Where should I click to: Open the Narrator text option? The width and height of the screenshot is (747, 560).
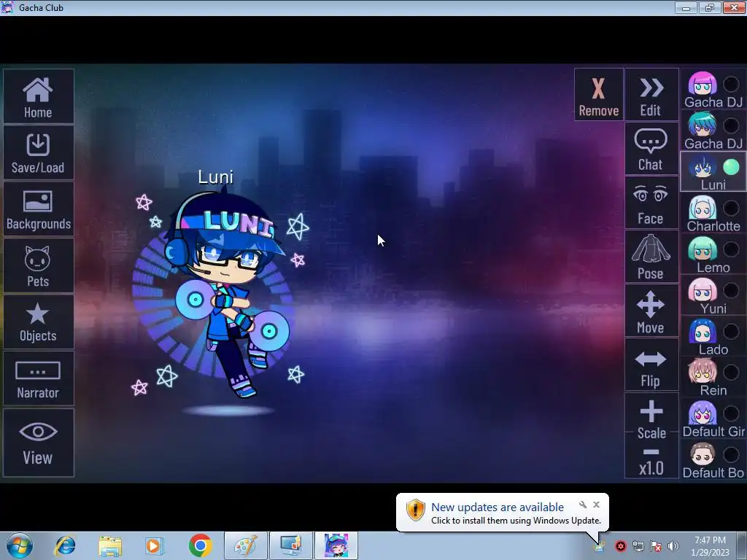[x=38, y=378]
